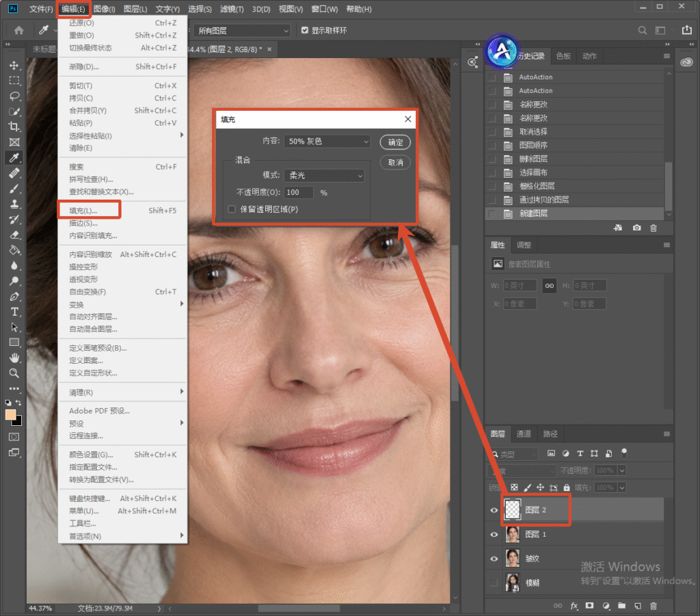Toggle the 显示取样环 checkbox
The width and height of the screenshot is (700, 616).
[x=305, y=30]
